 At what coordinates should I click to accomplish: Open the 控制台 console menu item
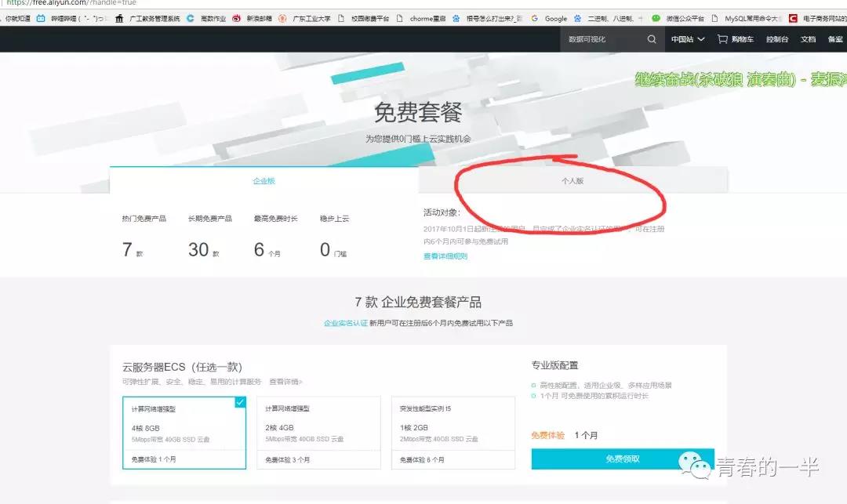pyautogui.click(x=776, y=39)
